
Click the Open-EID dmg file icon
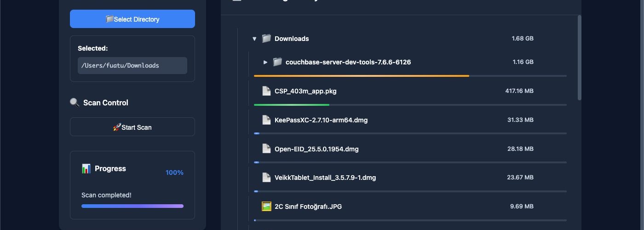266,149
